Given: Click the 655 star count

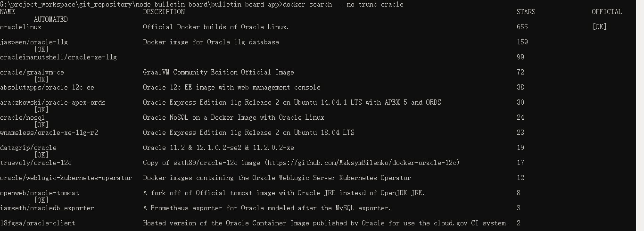Looking at the screenshot, I should coord(522,27).
